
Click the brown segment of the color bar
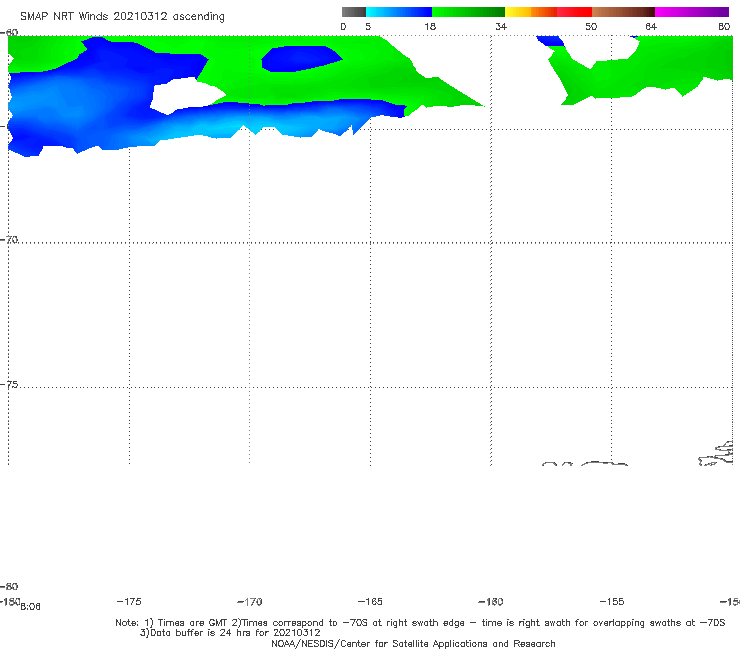pos(623,12)
